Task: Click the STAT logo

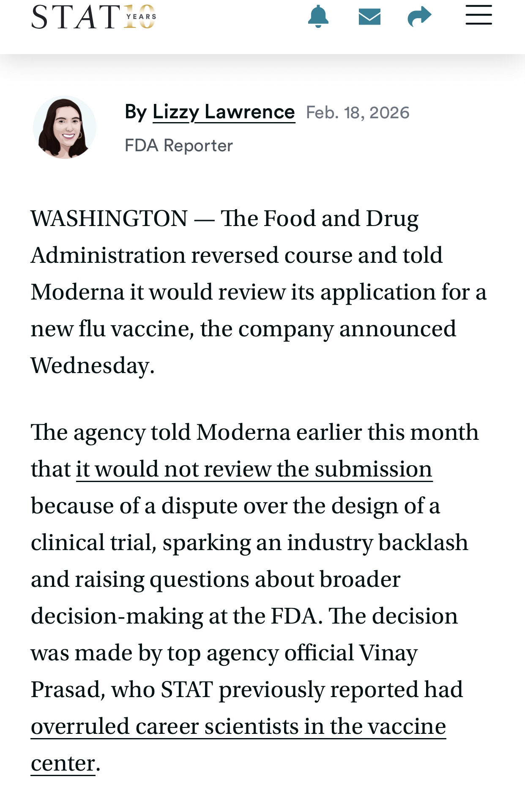Action: point(76,17)
